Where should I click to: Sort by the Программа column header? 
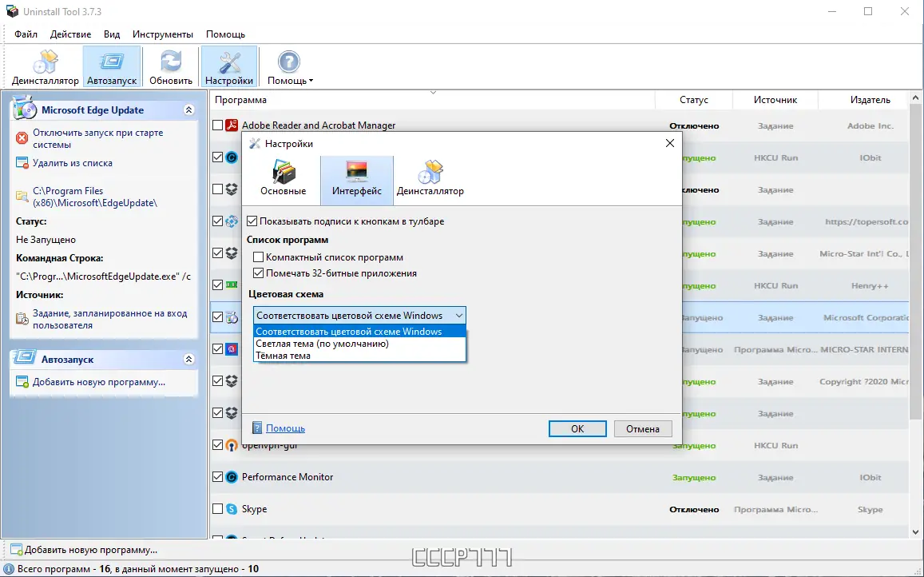[433, 100]
